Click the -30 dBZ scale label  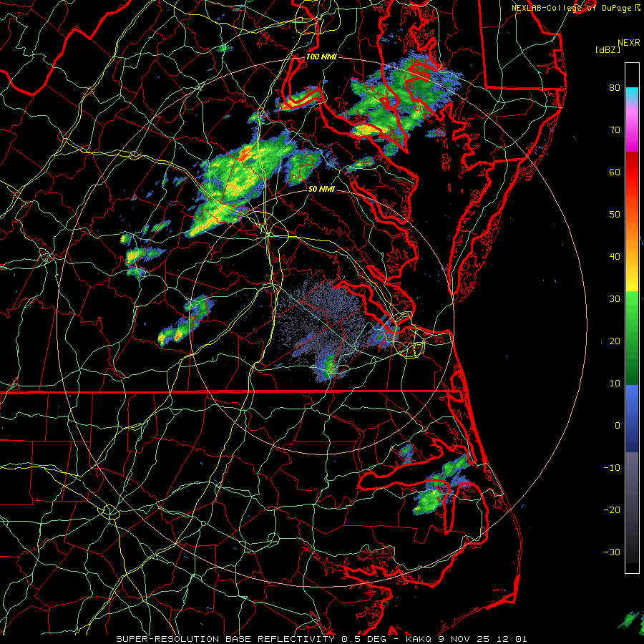pos(612,552)
